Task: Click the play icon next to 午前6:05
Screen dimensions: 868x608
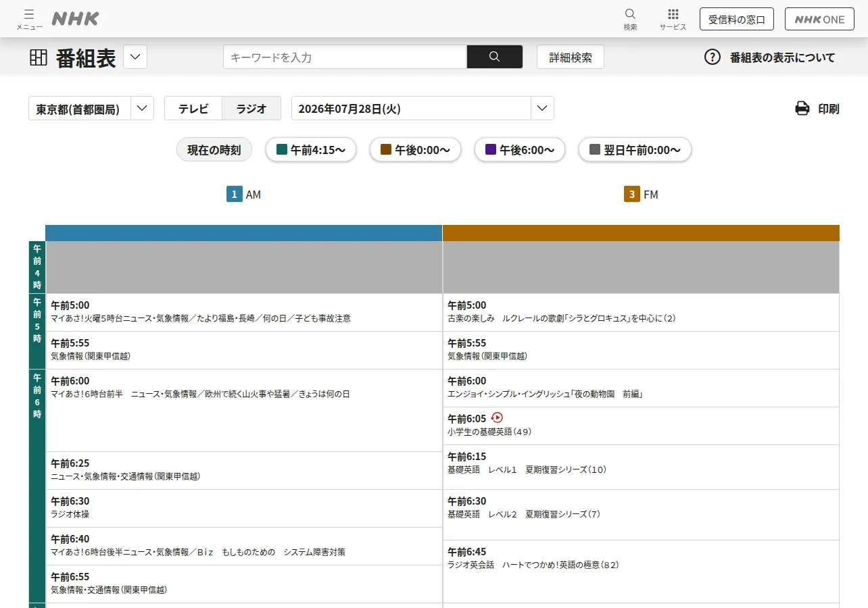Action: 497,417
